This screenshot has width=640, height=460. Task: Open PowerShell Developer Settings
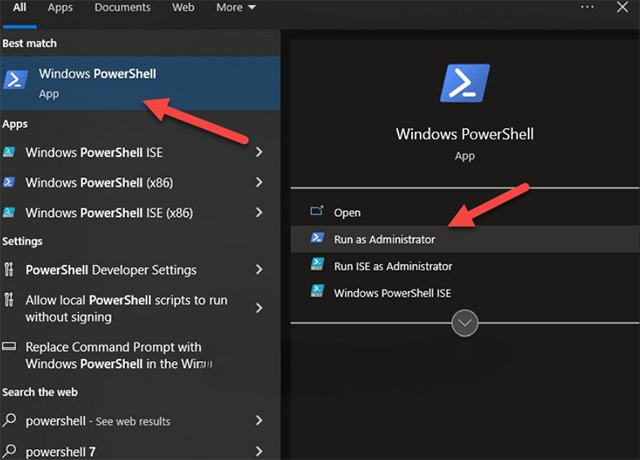140,269
